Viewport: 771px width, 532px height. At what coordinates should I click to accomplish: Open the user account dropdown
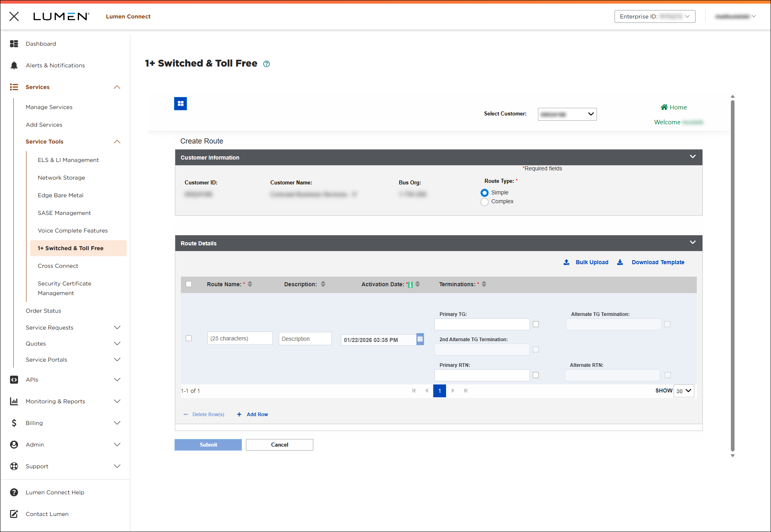click(736, 16)
